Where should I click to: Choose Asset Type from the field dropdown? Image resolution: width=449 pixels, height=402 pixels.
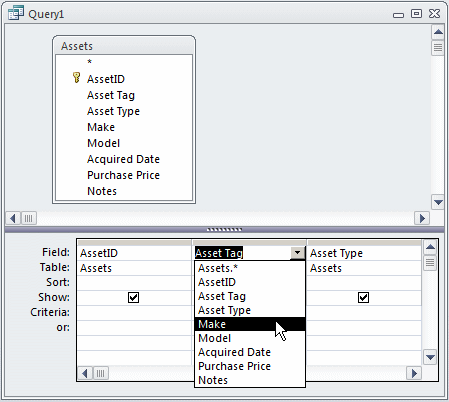pos(250,310)
